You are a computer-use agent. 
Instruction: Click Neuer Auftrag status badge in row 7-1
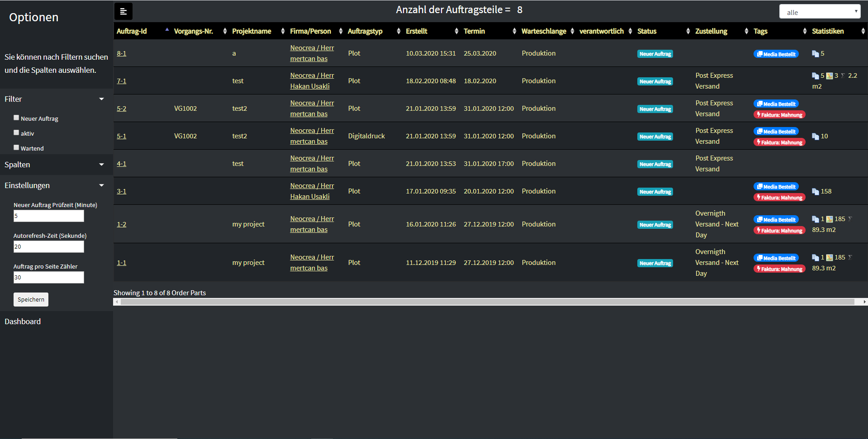coord(655,81)
